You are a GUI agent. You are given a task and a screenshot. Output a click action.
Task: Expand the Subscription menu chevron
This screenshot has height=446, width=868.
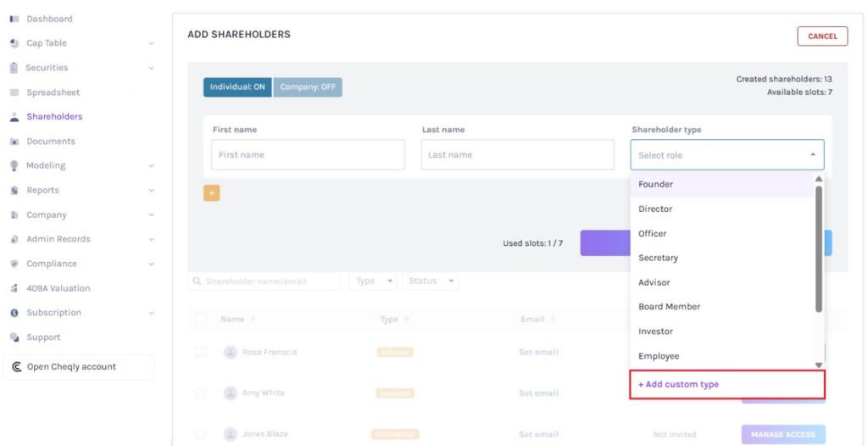[151, 313]
